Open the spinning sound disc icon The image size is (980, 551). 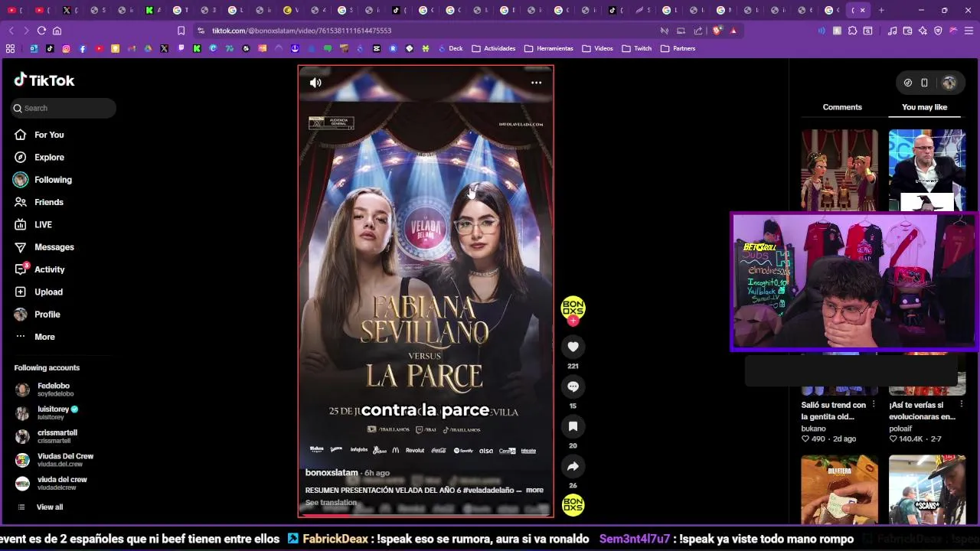[573, 505]
